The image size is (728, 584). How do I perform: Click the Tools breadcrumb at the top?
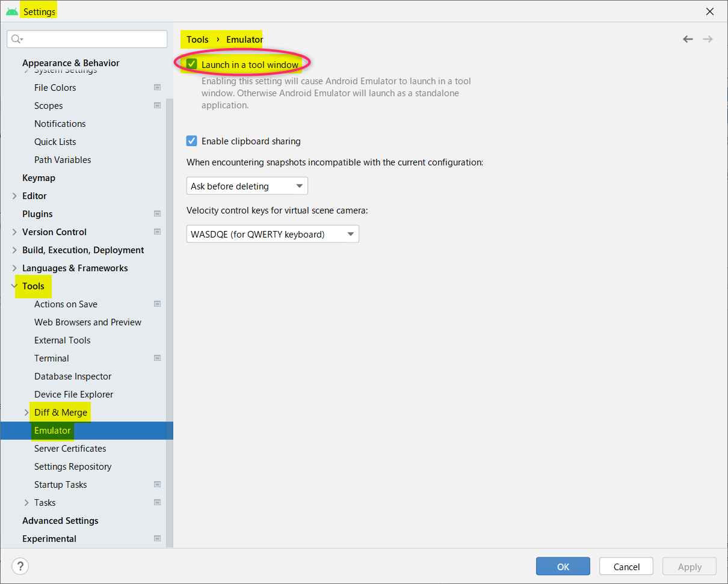197,39
